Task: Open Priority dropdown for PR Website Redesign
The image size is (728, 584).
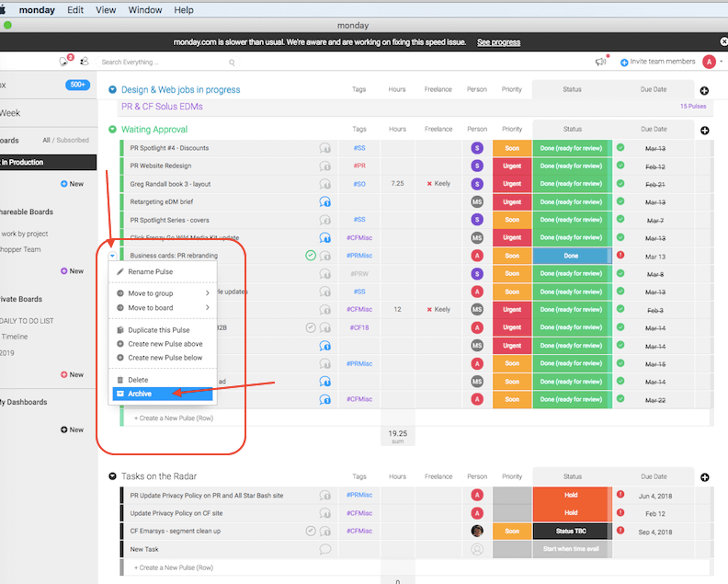Action: 512,166
